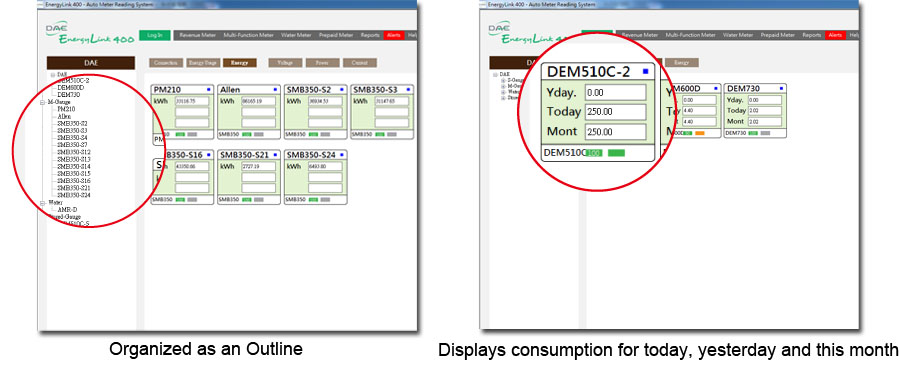Collapse the M-Gauge tree node
Viewport: 900px width, 370px height.
point(42,102)
